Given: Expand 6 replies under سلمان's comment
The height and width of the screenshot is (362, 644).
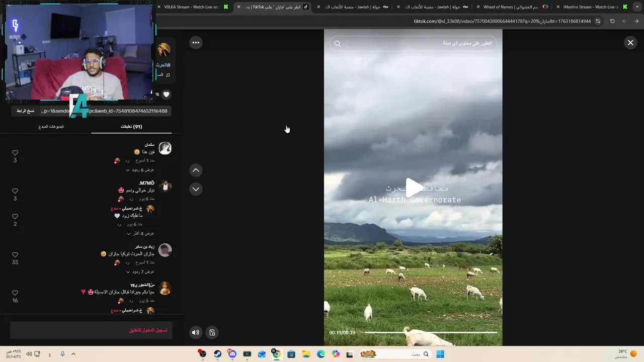Looking at the screenshot, I should tap(140, 170).
